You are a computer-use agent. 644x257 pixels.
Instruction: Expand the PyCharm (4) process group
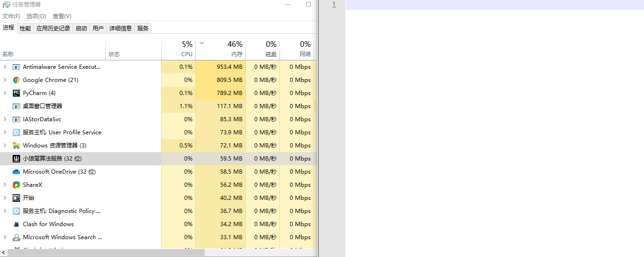click(5, 93)
